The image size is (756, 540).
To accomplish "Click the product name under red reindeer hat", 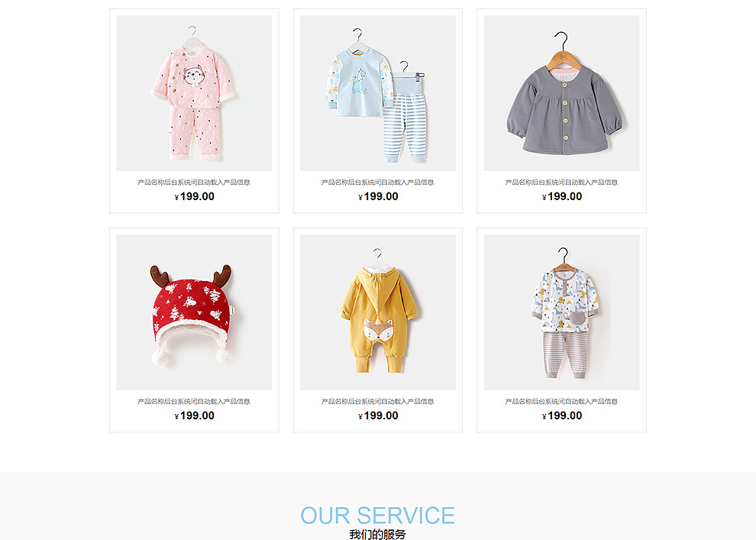I will point(194,402).
